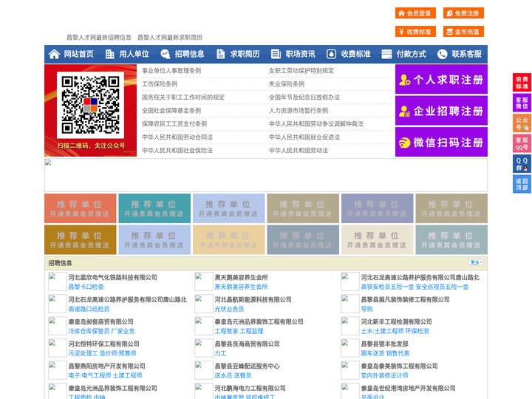532x399 pixels.
Task: Open the 导购 job link
Action: pos(366,309)
